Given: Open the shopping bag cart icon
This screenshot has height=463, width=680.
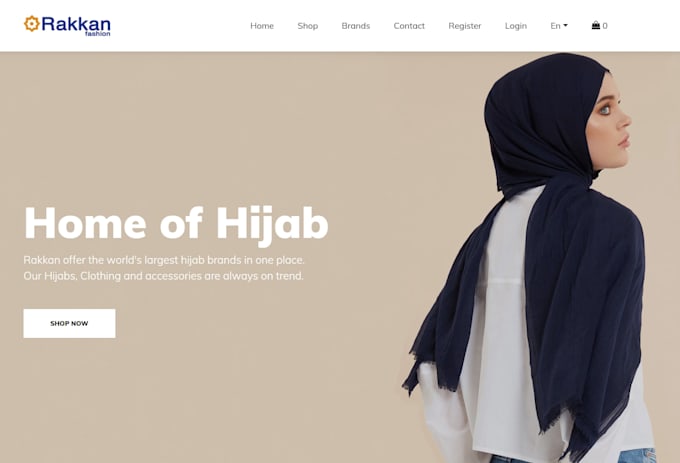Looking at the screenshot, I should (x=596, y=25).
